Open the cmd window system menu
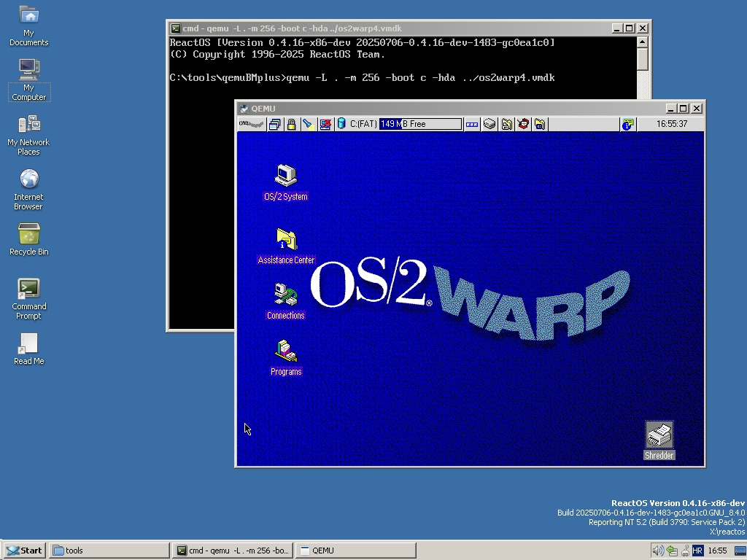The image size is (747, 560). click(x=175, y=28)
